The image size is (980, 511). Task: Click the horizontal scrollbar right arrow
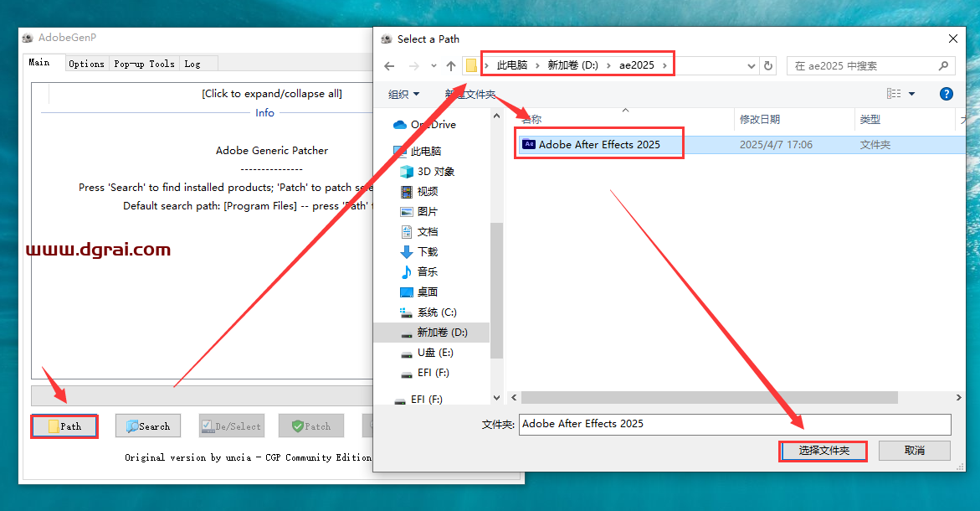click(959, 397)
